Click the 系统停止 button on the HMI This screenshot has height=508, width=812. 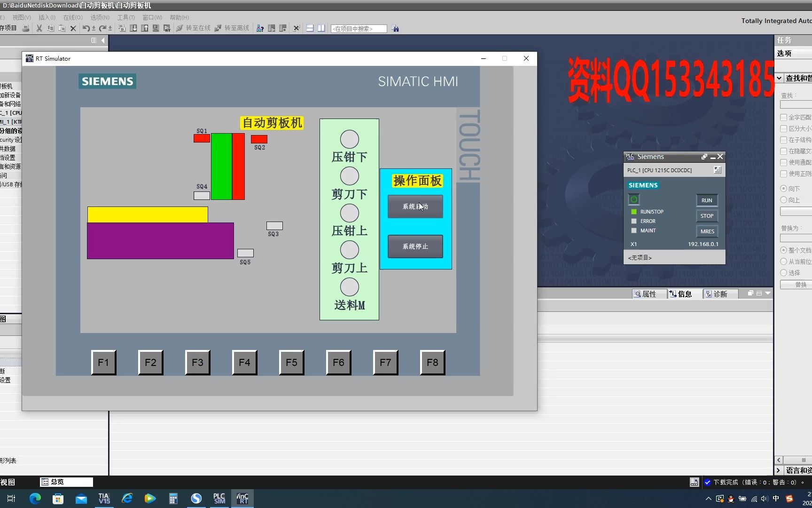coord(415,246)
